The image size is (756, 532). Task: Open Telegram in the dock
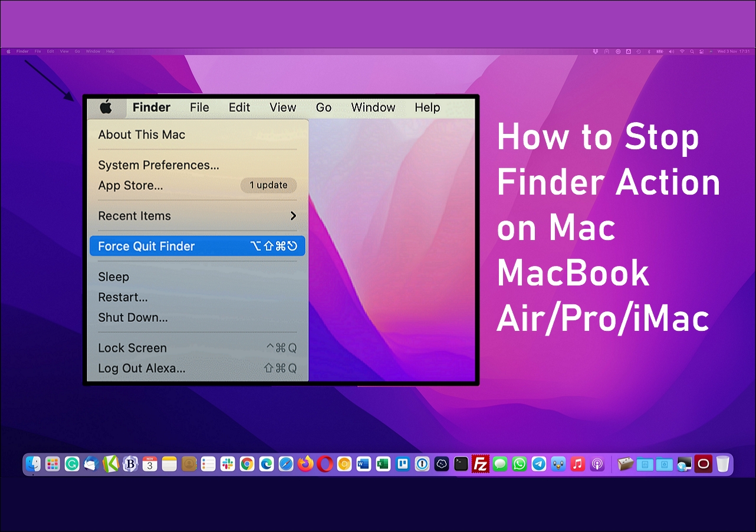[539, 464]
